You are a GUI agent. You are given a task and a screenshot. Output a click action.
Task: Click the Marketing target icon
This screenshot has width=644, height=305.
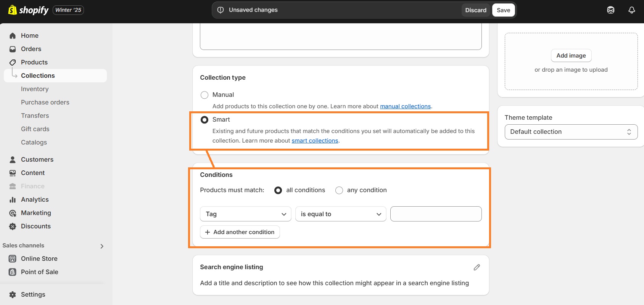click(13, 213)
